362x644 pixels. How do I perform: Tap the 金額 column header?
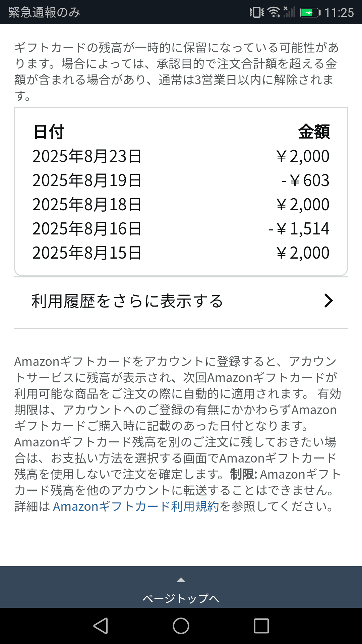click(314, 131)
